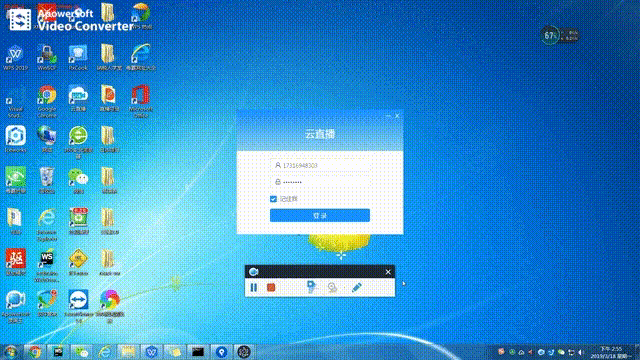Open the Windows Start menu
Screen dimensions: 640x360
pyautogui.click(x=11, y=351)
